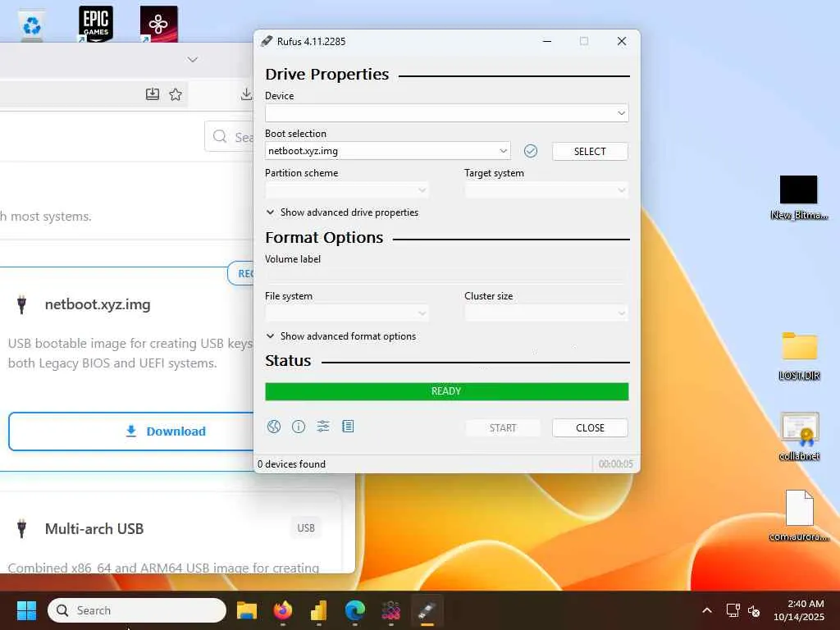The image size is (840, 630).
Task: Click the plug icon beside Multi-arch USB
Action: pos(21,529)
